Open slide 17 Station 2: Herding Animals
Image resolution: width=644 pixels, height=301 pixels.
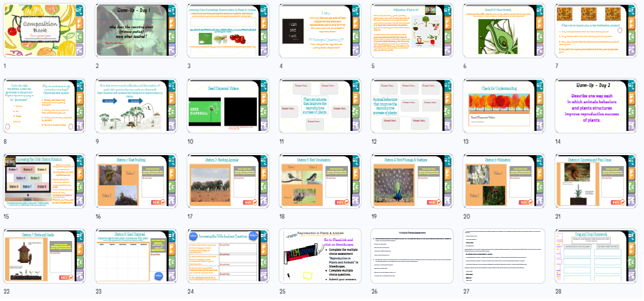pos(228,181)
